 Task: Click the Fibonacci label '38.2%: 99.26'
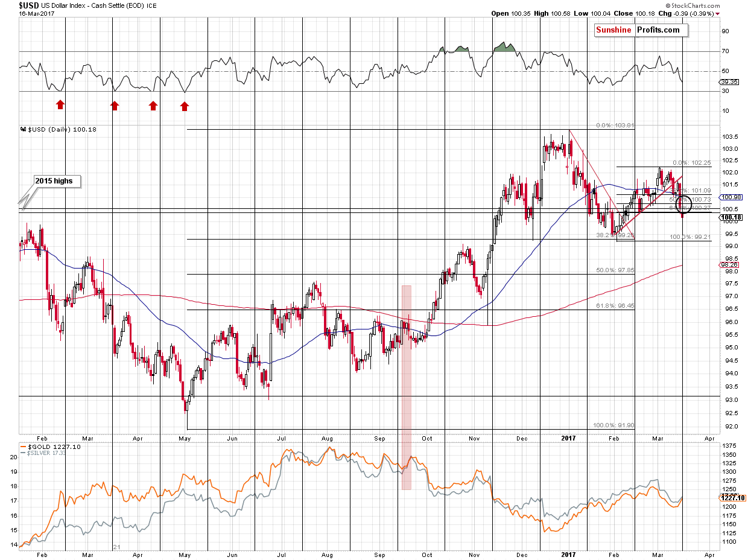pos(615,235)
